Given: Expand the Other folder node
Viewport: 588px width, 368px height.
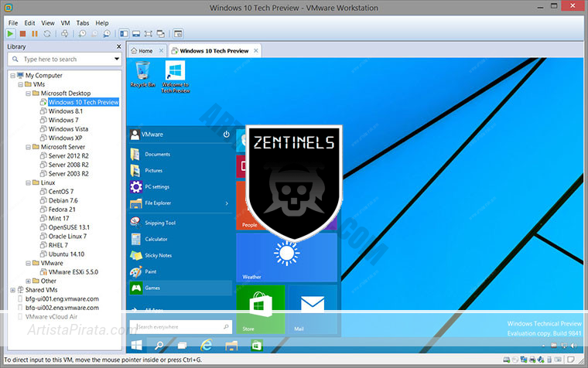Looking at the screenshot, I should tap(28, 281).
